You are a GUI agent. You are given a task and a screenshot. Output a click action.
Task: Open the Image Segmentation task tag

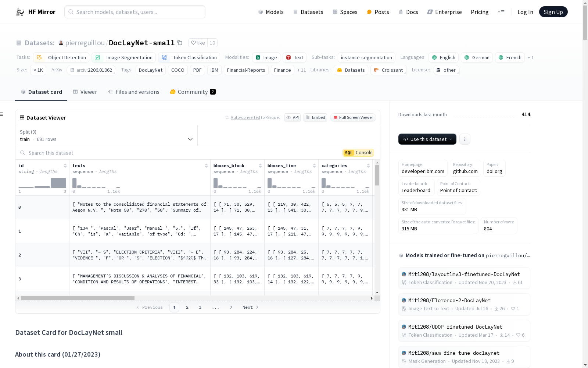(x=124, y=57)
